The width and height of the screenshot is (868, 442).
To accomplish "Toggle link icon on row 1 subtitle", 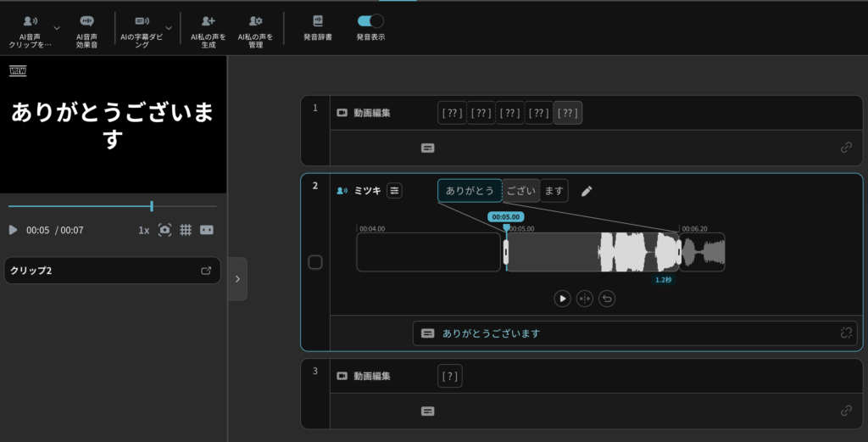I will pyautogui.click(x=845, y=147).
